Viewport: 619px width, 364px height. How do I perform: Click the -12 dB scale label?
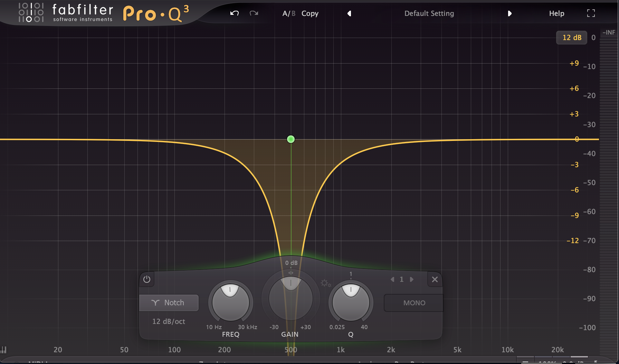(573, 241)
